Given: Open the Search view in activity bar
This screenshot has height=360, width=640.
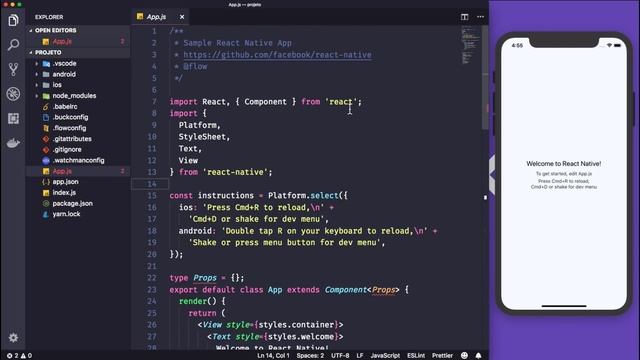Looking at the screenshot, I should pos(13,44).
